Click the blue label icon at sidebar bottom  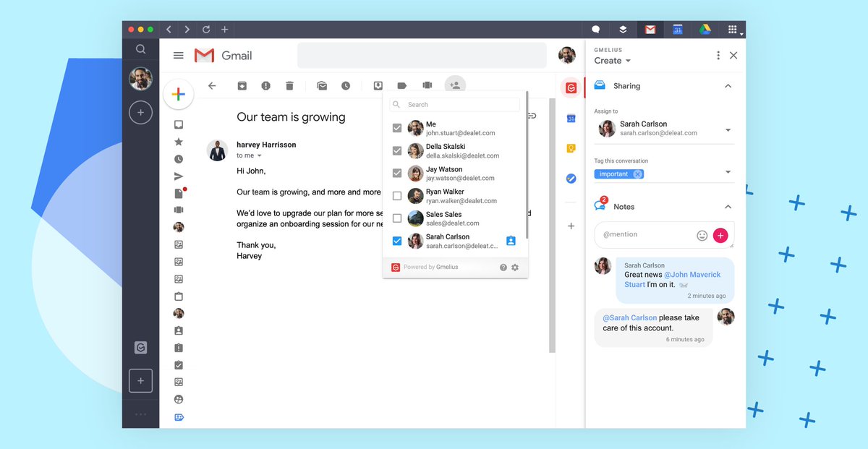pos(179,417)
